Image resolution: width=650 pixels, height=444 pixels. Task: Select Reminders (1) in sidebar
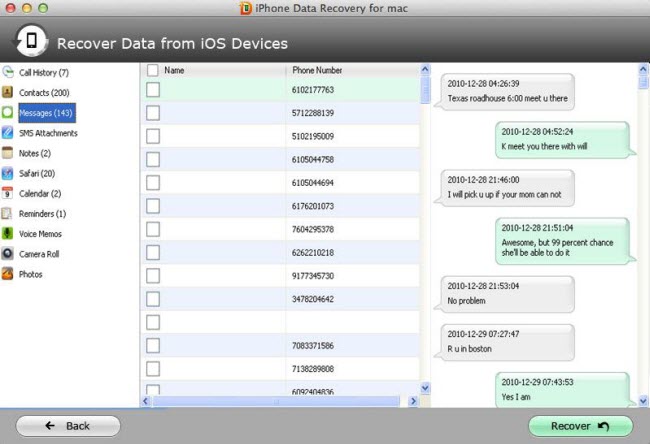pyautogui.click(x=42, y=213)
